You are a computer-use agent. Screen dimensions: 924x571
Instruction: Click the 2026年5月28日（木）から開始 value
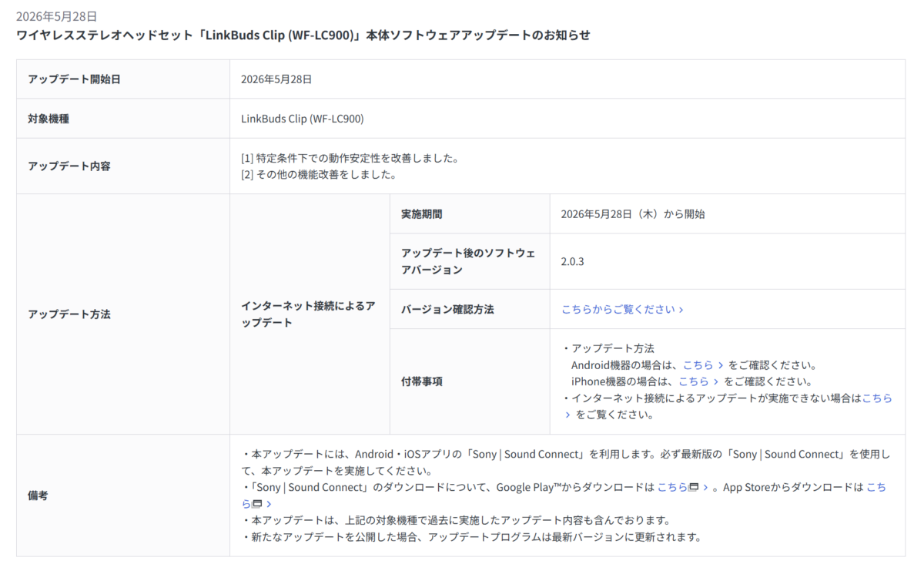coord(633,214)
